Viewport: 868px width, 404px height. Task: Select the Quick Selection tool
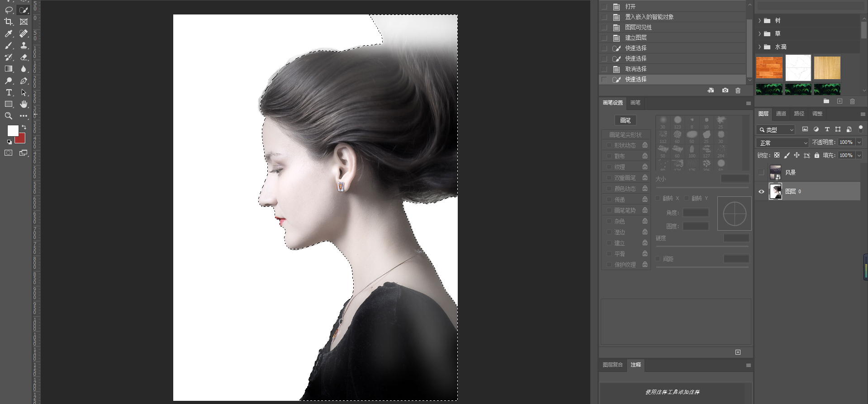[x=24, y=10]
